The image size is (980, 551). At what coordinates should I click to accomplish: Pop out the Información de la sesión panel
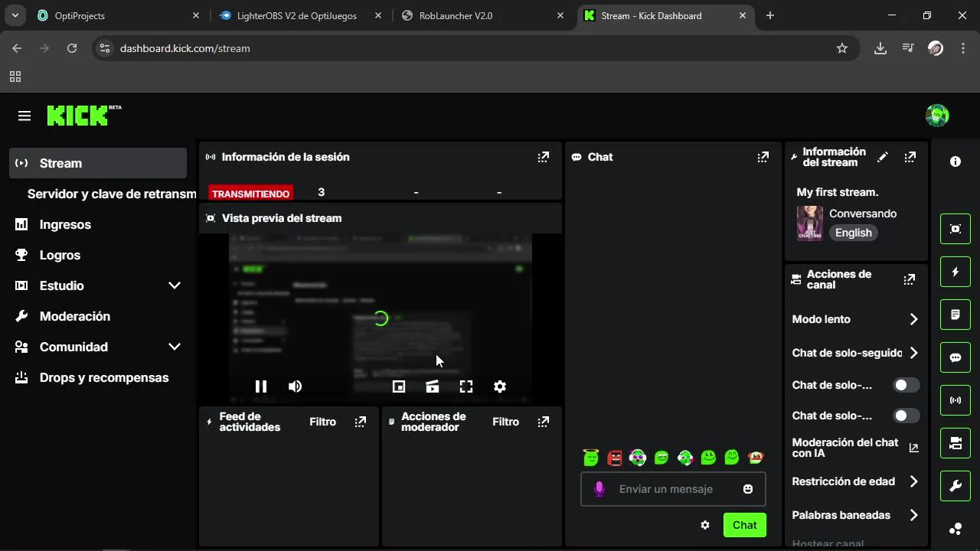pyautogui.click(x=544, y=157)
